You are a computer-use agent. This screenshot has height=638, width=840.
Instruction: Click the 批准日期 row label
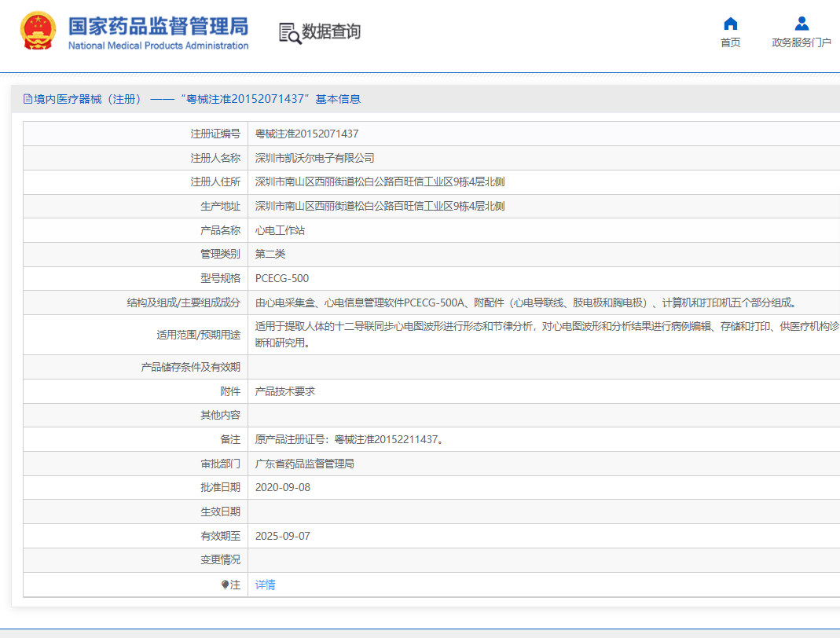pyautogui.click(x=220, y=487)
